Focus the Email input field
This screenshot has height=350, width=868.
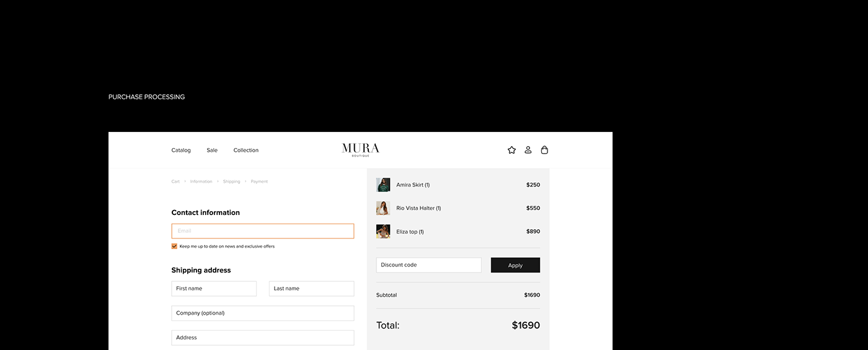263,231
